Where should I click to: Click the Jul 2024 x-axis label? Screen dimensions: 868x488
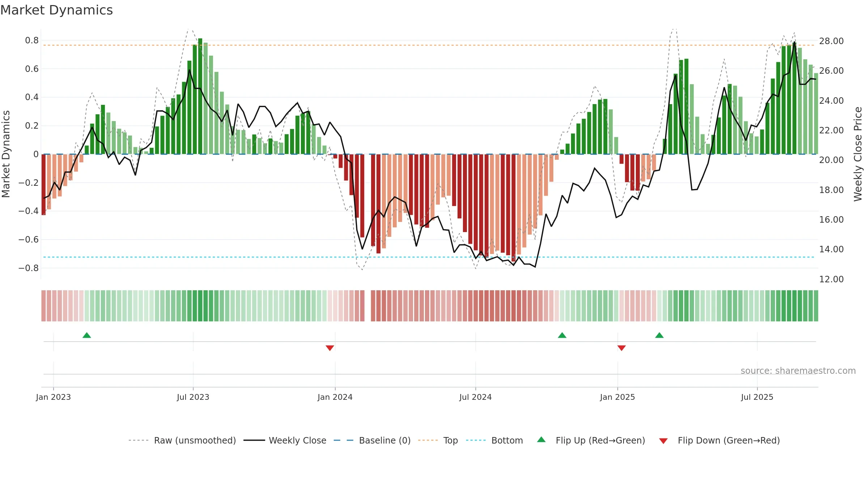476,397
